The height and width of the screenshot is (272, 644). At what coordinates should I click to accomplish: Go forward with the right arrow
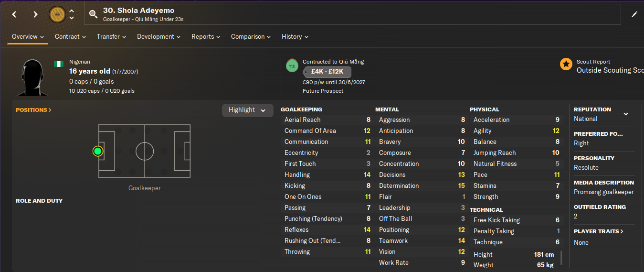[35, 14]
